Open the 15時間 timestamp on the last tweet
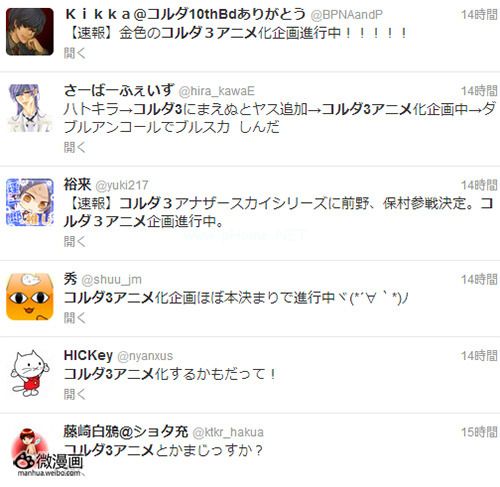 tap(479, 432)
